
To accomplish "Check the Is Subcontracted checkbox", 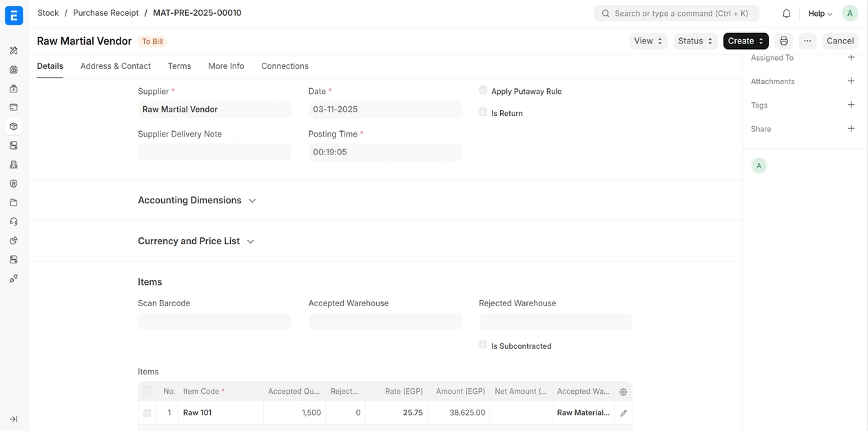I will point(483,345).
